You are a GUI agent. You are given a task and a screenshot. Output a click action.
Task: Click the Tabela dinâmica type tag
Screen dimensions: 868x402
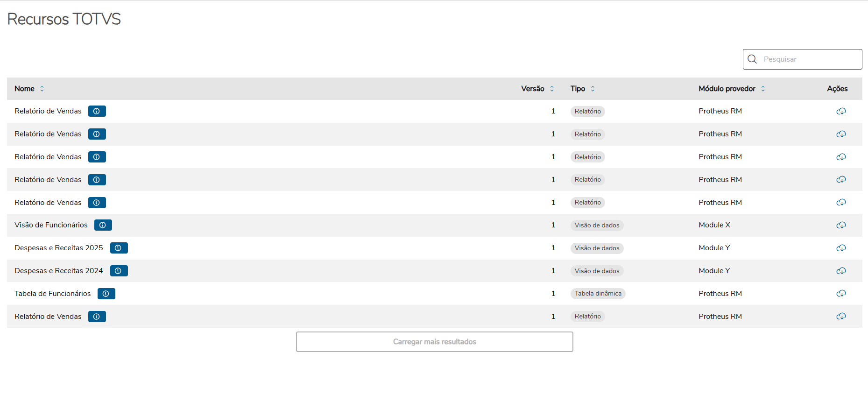598,294
